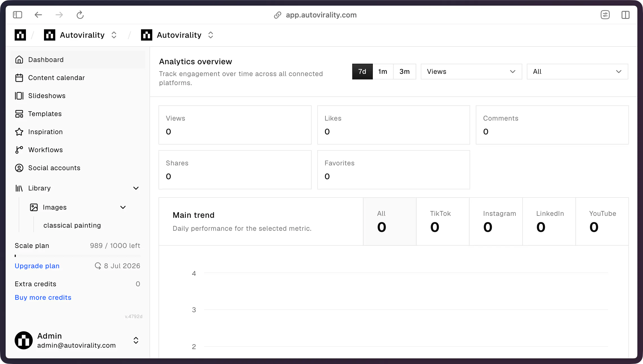Open the classical painting folder

(72, 225)
